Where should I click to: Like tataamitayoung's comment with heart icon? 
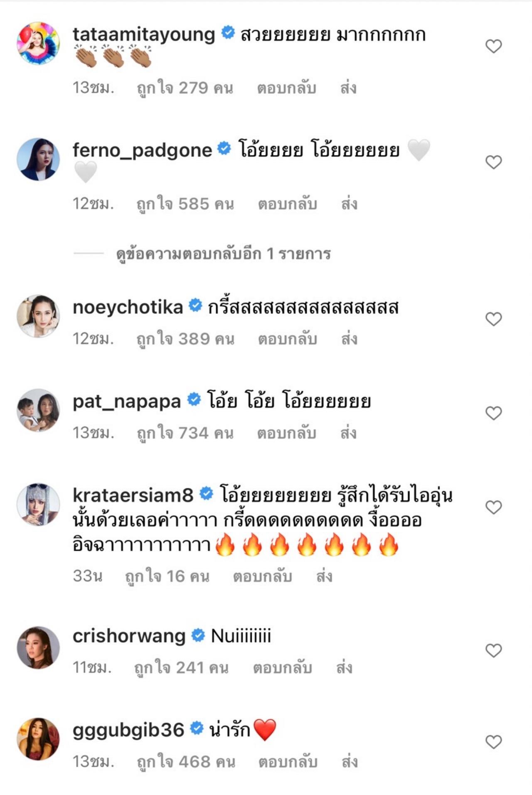pos(493,46)
